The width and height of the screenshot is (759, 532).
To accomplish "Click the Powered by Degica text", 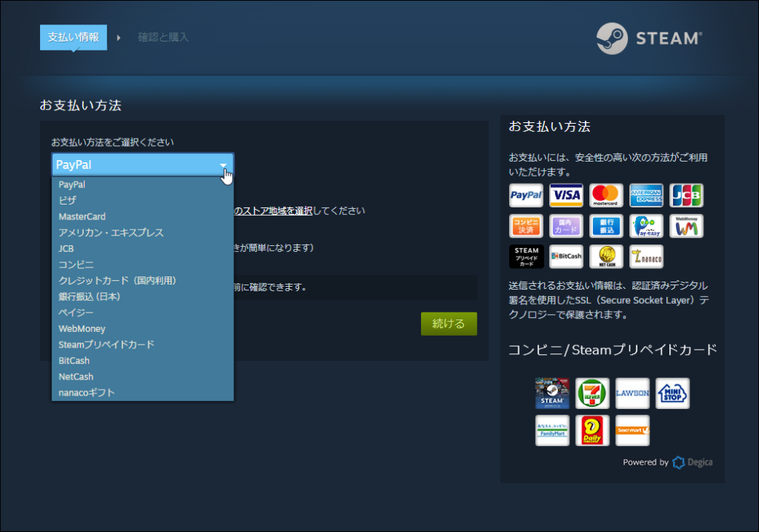I will click(x=668, y=462).
